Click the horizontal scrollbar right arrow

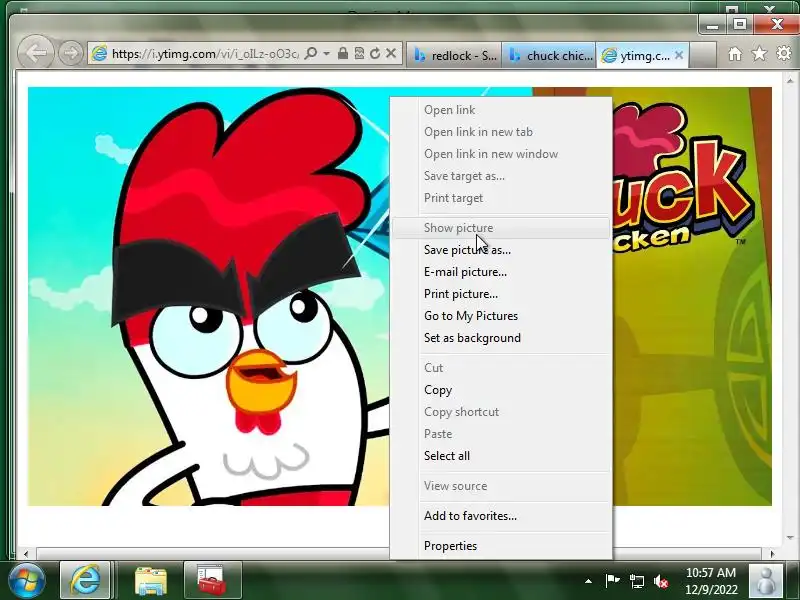pos(772,554)
